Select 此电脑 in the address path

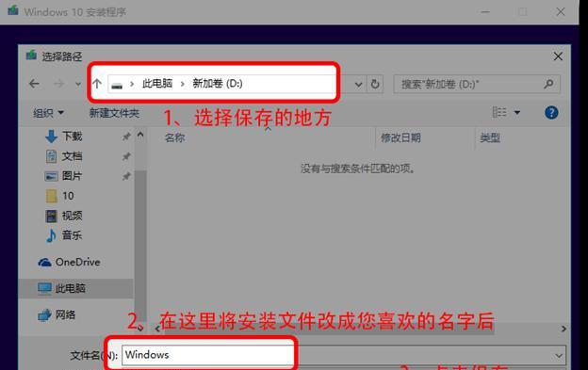point(157,83)
